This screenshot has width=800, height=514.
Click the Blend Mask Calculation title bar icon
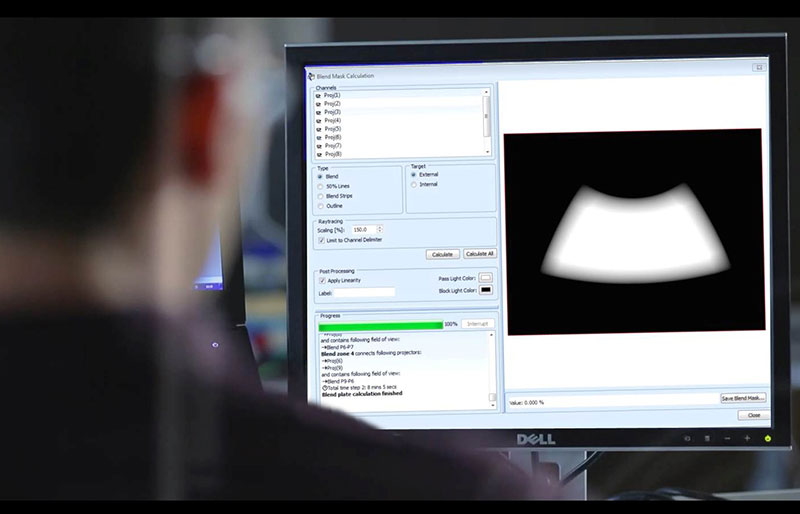point(311,76)
